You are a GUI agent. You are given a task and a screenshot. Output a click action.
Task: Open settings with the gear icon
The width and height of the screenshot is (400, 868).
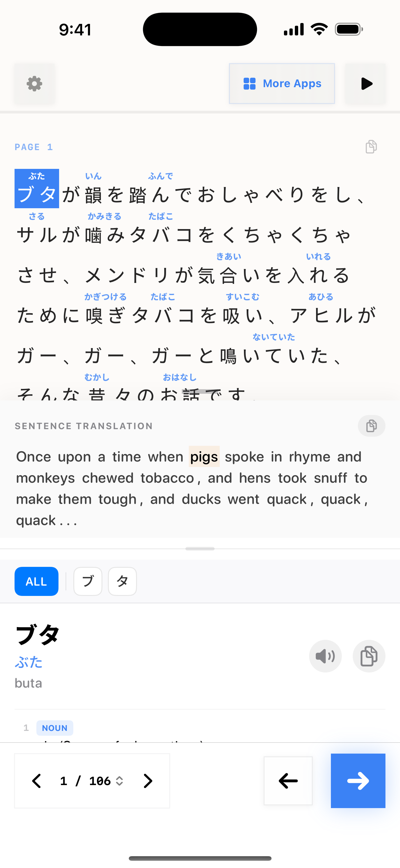click(35, 84)
